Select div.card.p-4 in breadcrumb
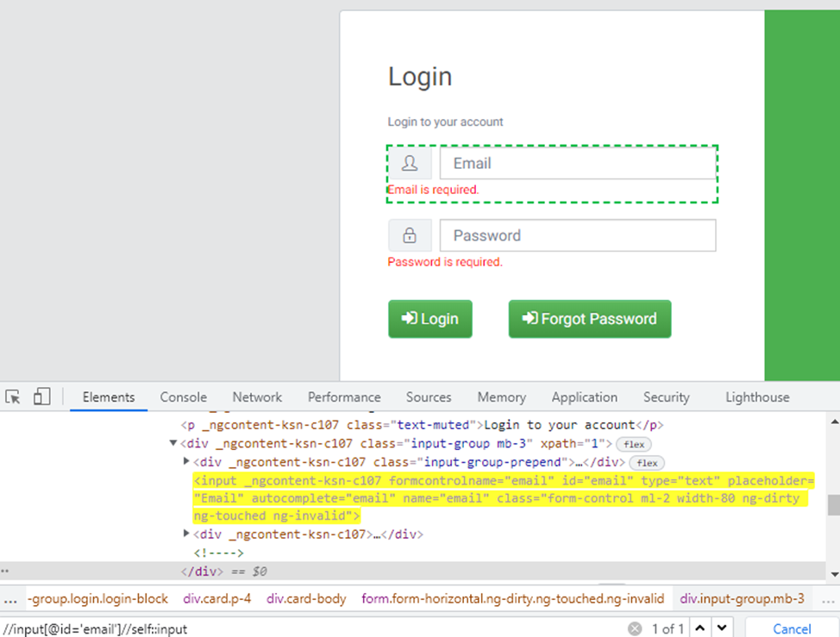The height and width of the screenshot is (637, 840). (217, 598)
